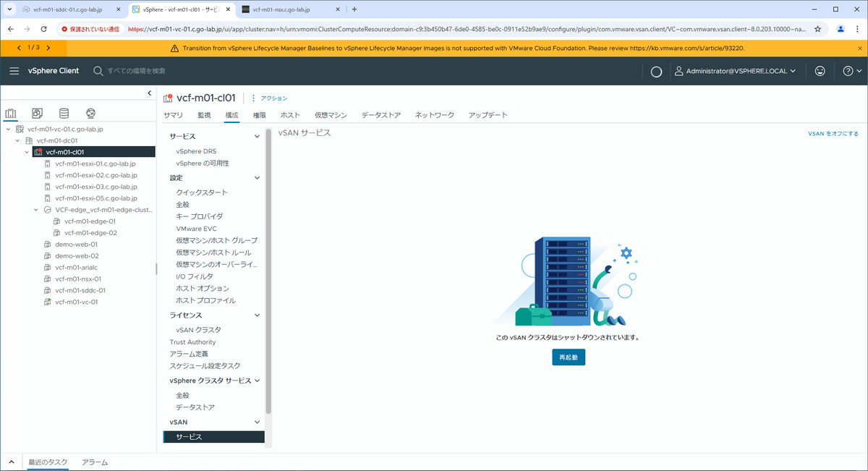Open vSphere の可用性 settings
This screenshot has height=471, width=868.
tap(203, 164)
